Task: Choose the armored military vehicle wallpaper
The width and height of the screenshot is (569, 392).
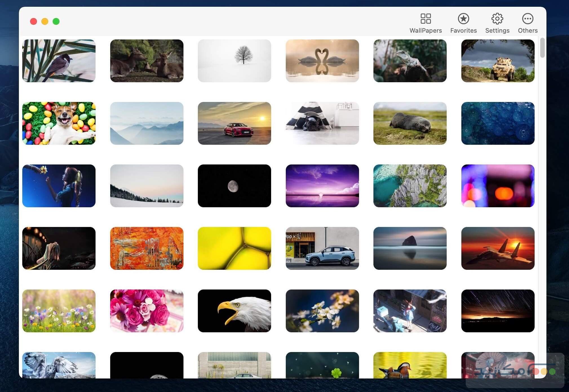Action: (497, 61)
